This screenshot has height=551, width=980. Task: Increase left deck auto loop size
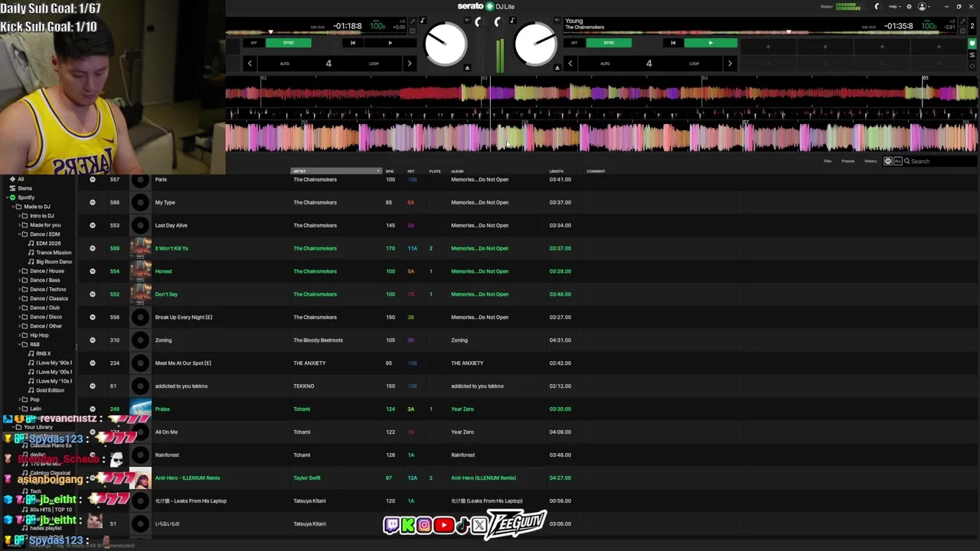[409, 64]
